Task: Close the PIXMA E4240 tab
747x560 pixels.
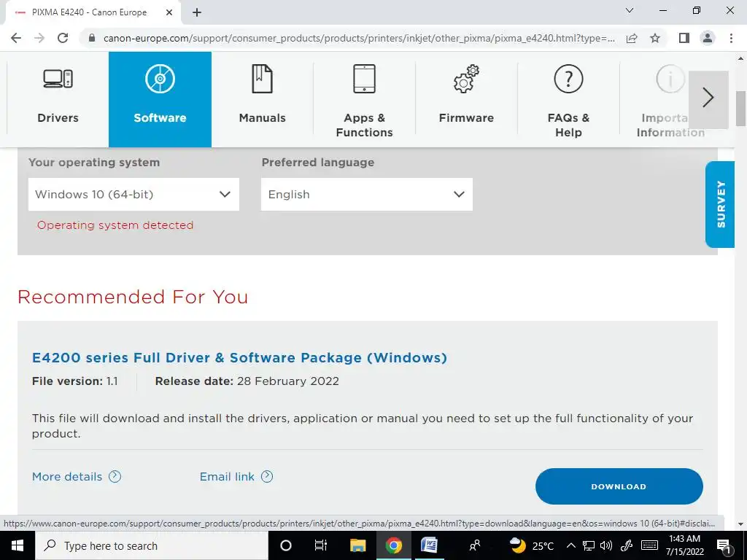Action: coord(169,12)
